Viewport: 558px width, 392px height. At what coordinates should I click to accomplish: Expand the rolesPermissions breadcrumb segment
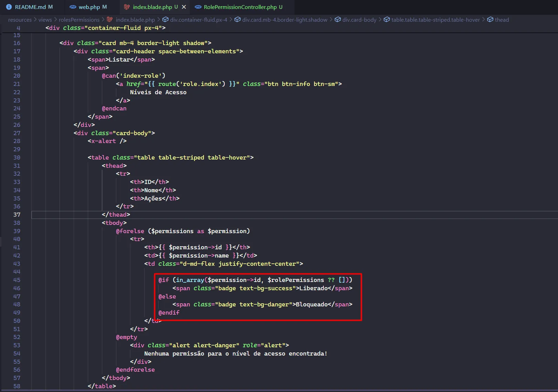coord(79,20)
